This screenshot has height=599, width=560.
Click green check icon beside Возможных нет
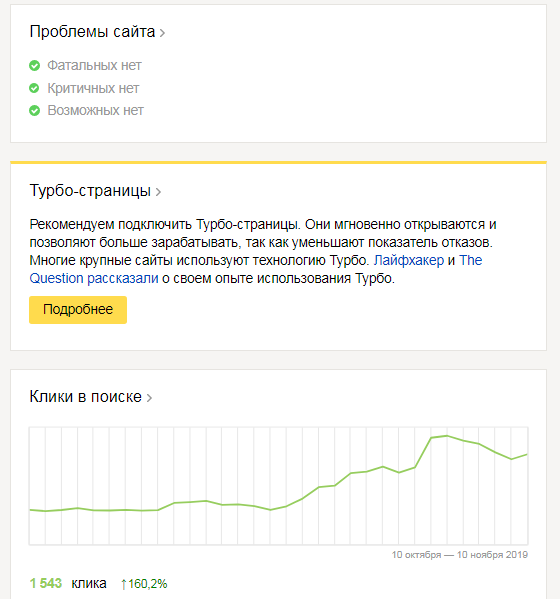tap(34, 111)
